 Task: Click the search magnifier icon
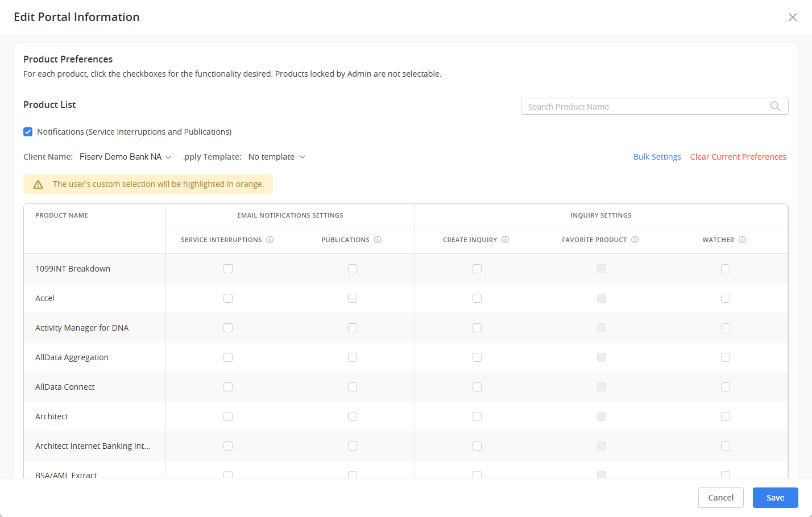tap(775, 106)
